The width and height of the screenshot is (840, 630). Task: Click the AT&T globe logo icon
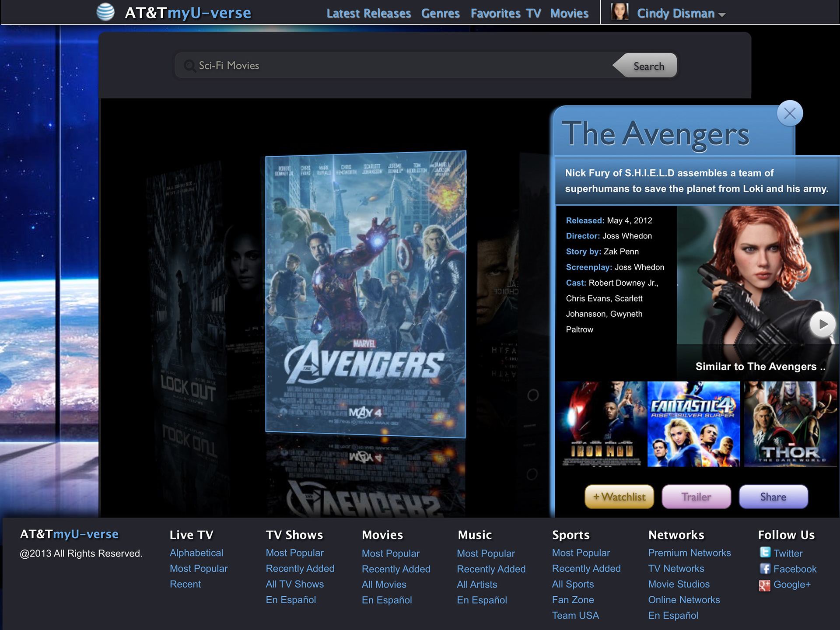tap(105, 12)
